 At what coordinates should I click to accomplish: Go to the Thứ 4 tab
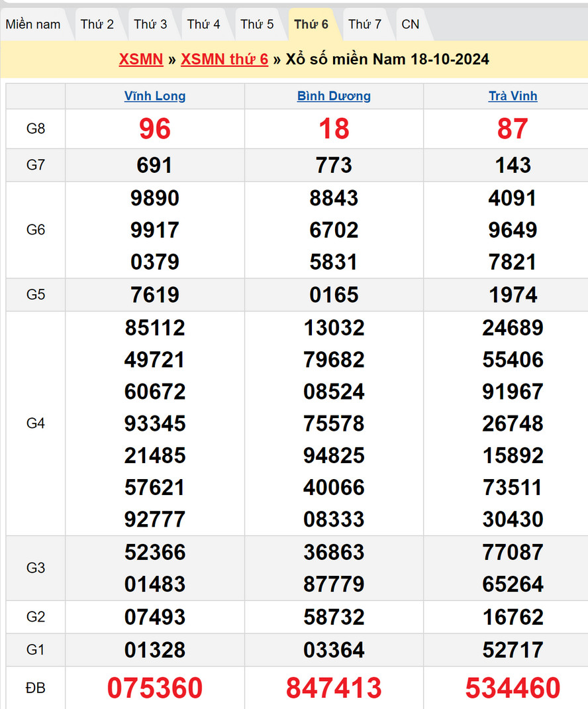pos(203,25)
